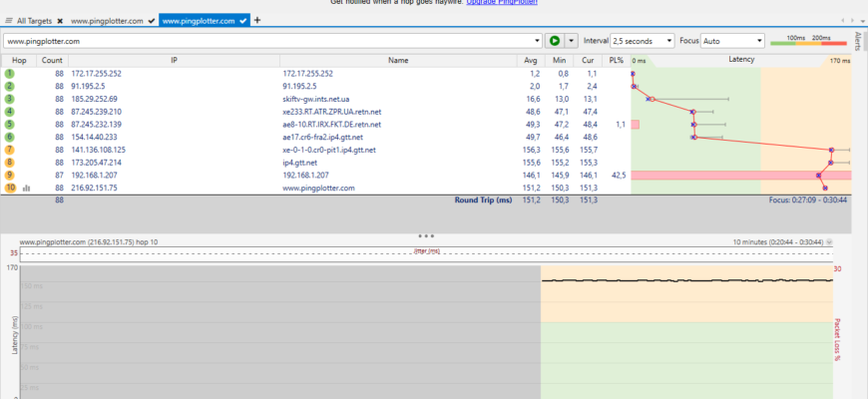Click the target address input field
Screen dimensions: 868x399
coord(269,41)
